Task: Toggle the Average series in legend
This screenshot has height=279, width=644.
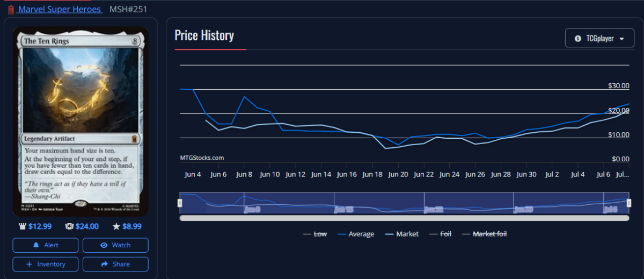Action: point(356,234)
